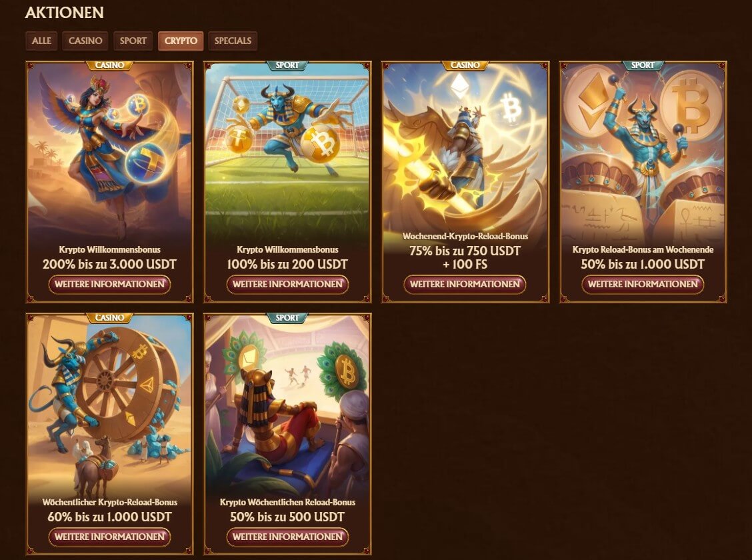
Task: Open the SPORT filter tab
Action: click(133, 41)
